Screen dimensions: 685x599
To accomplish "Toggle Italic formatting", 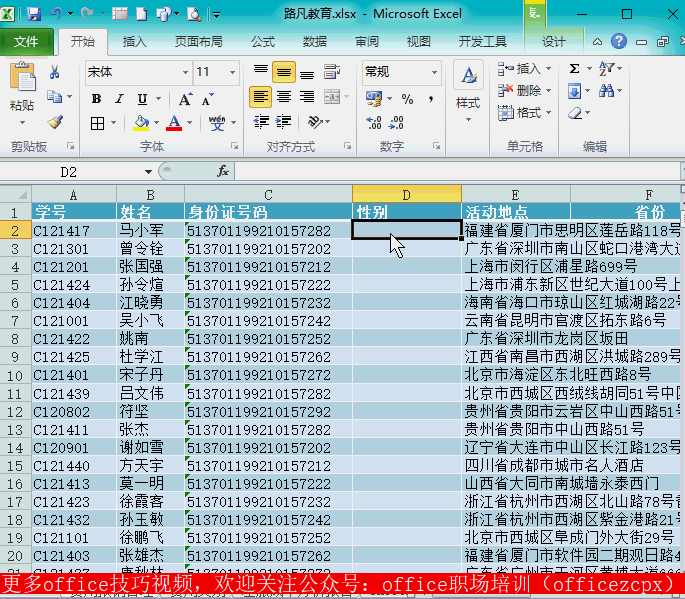I will tap(119, 99).
